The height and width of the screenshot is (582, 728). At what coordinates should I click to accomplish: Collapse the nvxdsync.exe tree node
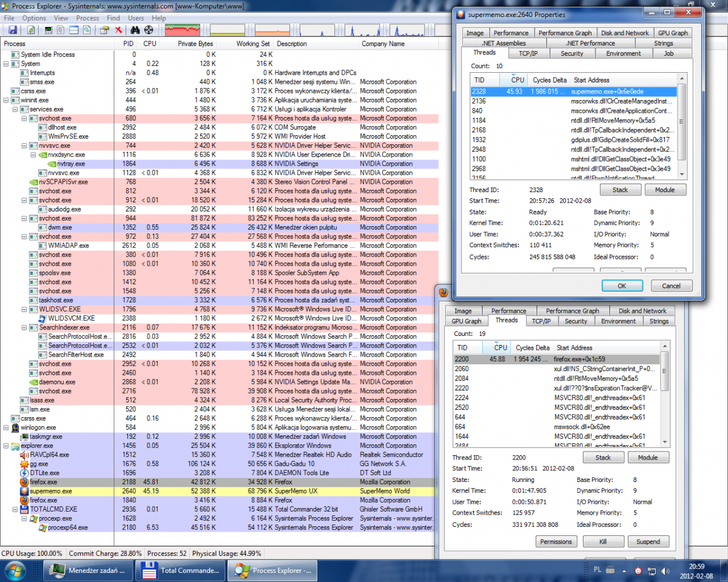[x=33, y=155]
